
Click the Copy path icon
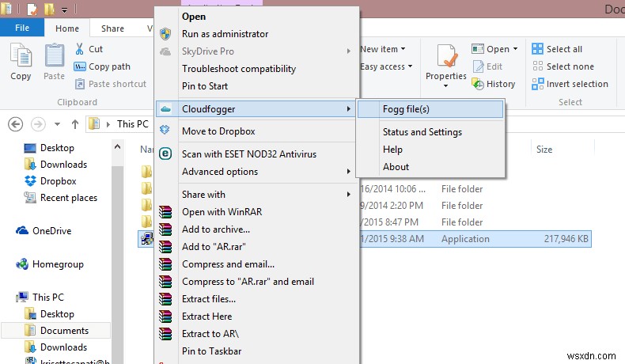(x=80, y=66)
